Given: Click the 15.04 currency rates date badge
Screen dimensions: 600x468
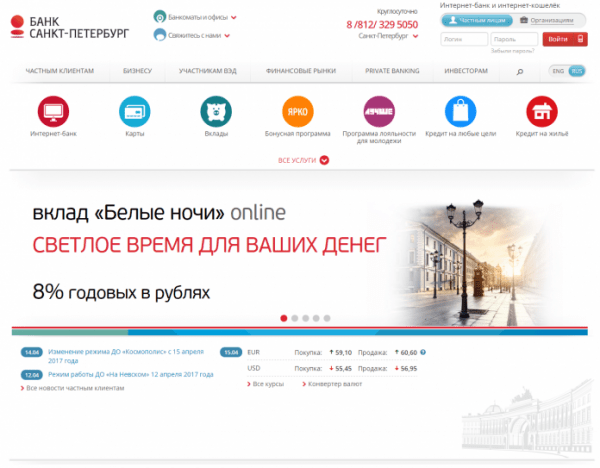Looking at the screenshot, I should (x=231, y=352).
